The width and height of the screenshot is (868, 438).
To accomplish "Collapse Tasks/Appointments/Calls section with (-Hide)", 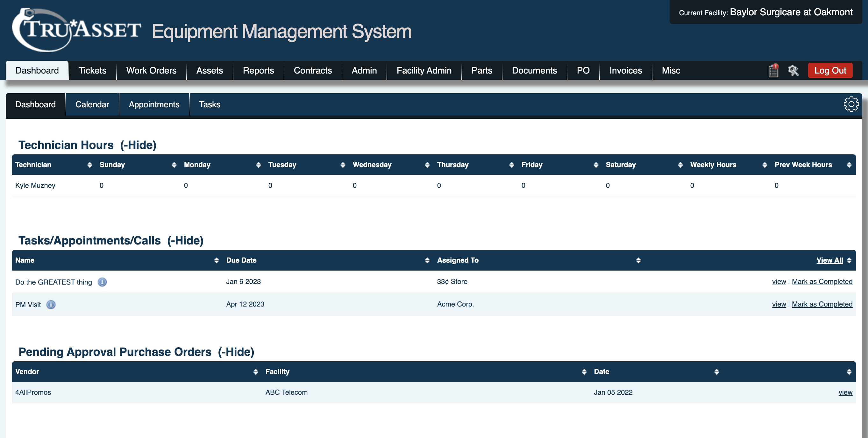I will pos(185,241).
